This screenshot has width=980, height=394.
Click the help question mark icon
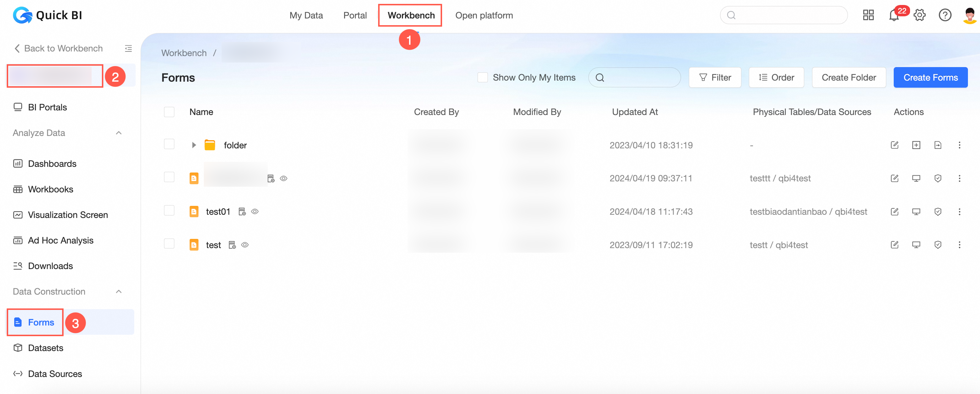click(944, 16)
